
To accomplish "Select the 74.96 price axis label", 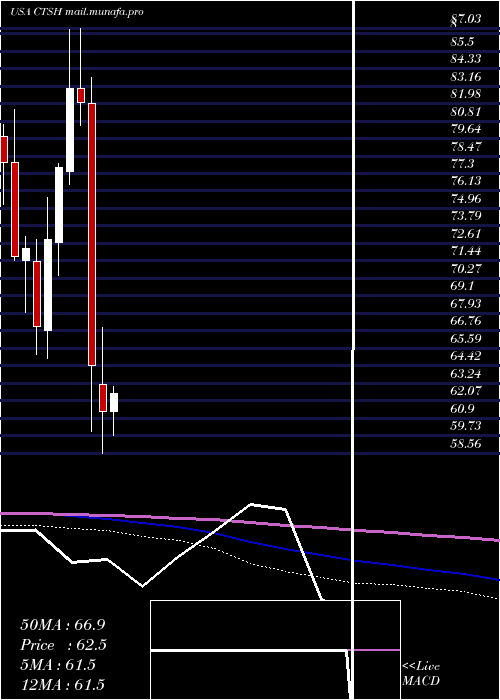I will click(466, 198).
